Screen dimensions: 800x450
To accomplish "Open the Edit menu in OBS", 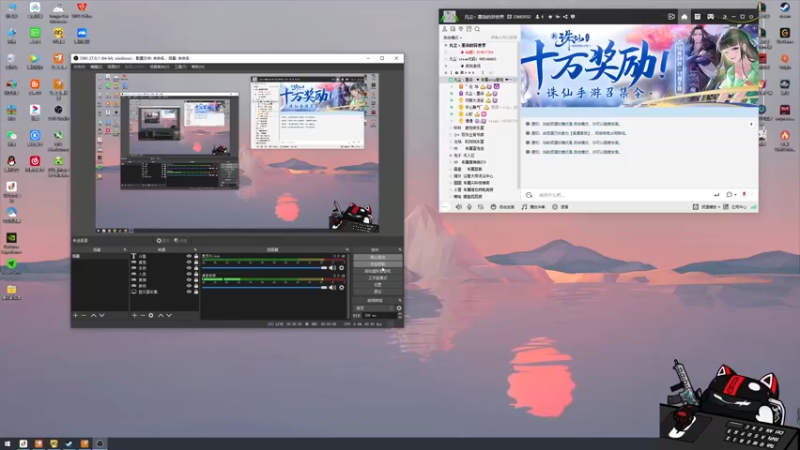I will point(96,67).
